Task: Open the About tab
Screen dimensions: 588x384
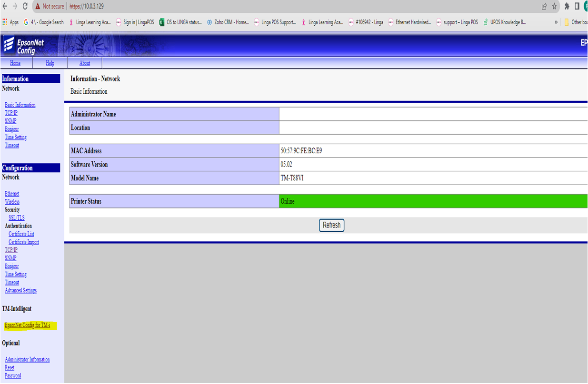Action: [85, 63]
